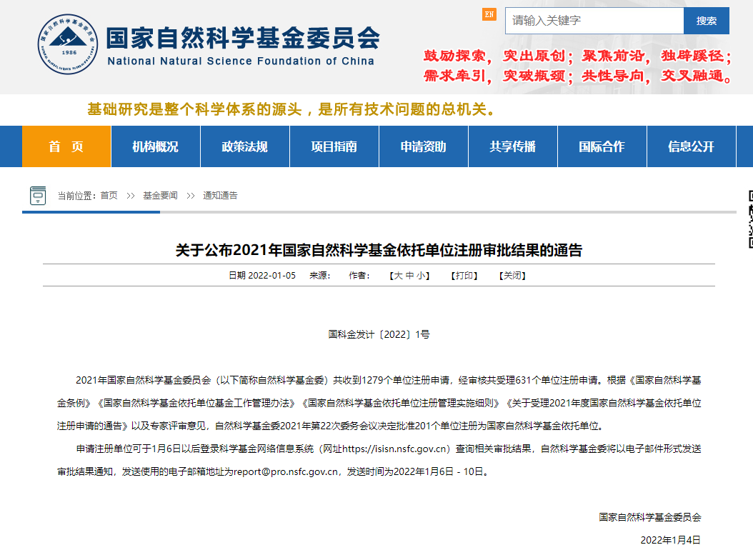Click the article title heading
753x560 pixels.
pyautogui.click(x=379, y=250)
